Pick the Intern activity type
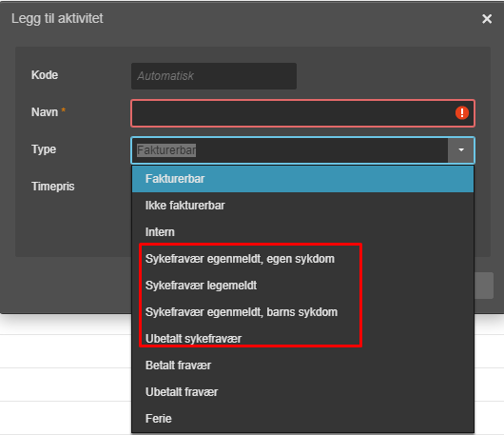Image resolution: width=504 pixels, height=435 pixels. coord(302,232)
